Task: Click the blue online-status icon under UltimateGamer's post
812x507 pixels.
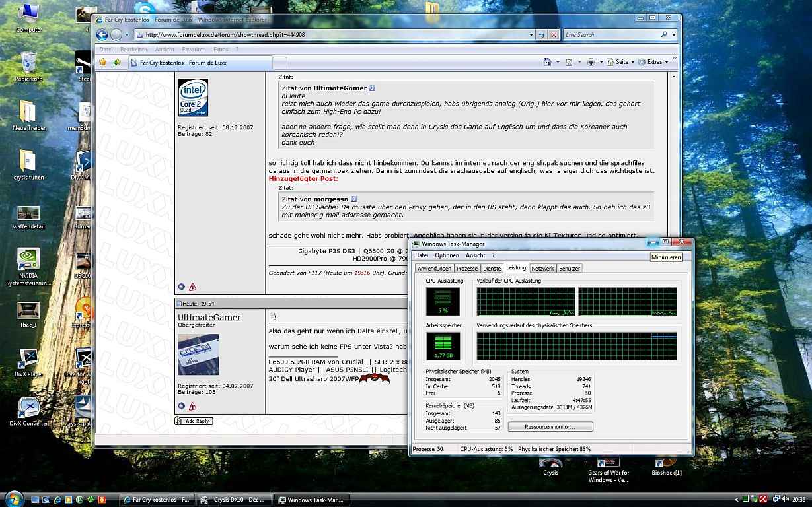Action: (x=181, y=406)
